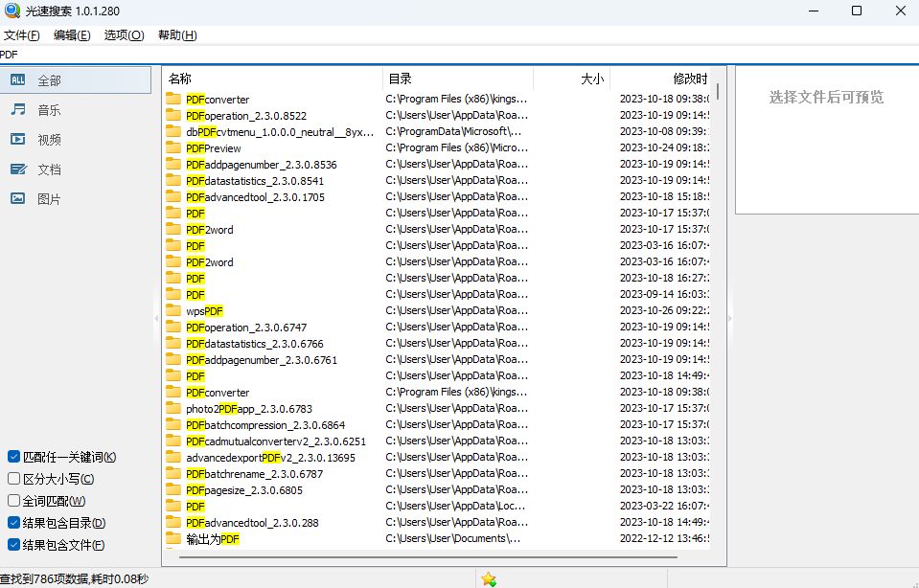The width and height of the screenshot is (919, 588).
Task: Open the 选项(O) menu
Action: tap(124, 35)
